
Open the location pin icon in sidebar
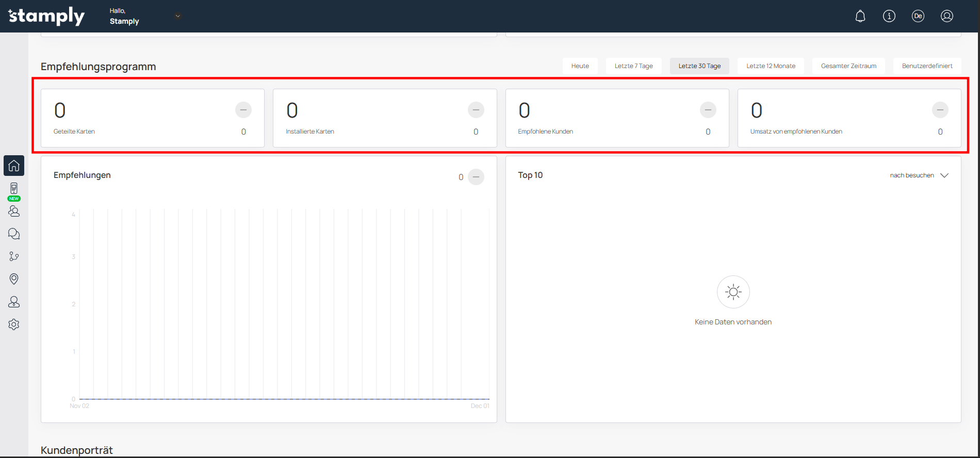point(14,279)
